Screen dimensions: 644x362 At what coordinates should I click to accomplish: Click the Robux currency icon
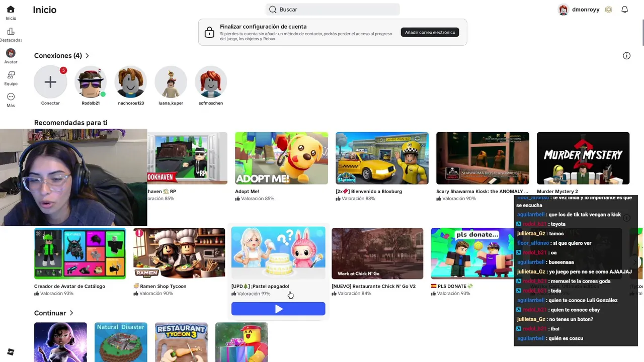pos(608,10)
